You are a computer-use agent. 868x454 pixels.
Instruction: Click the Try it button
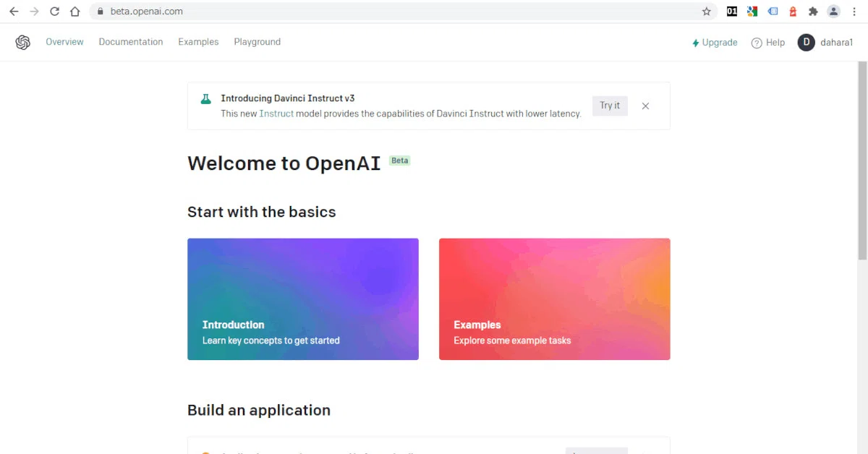coord(610,106)
